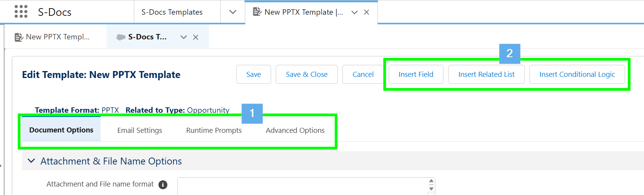Image resolution: width=644 pixels, height=195 pixels.
Task: Switch to the Email Settings tab
Action: click(x=140, y=131)
